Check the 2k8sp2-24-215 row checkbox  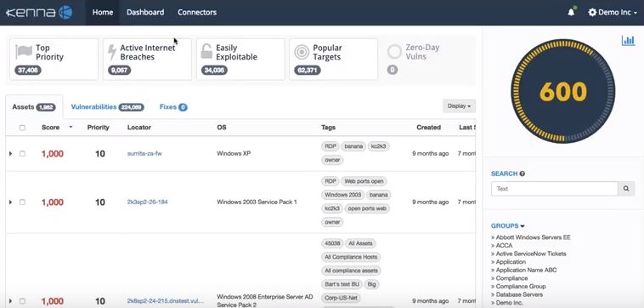tap(22, 301)
